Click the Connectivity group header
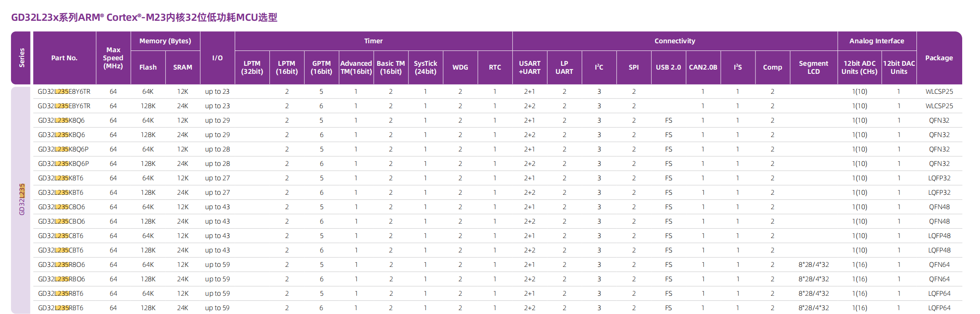 point(675,41)
